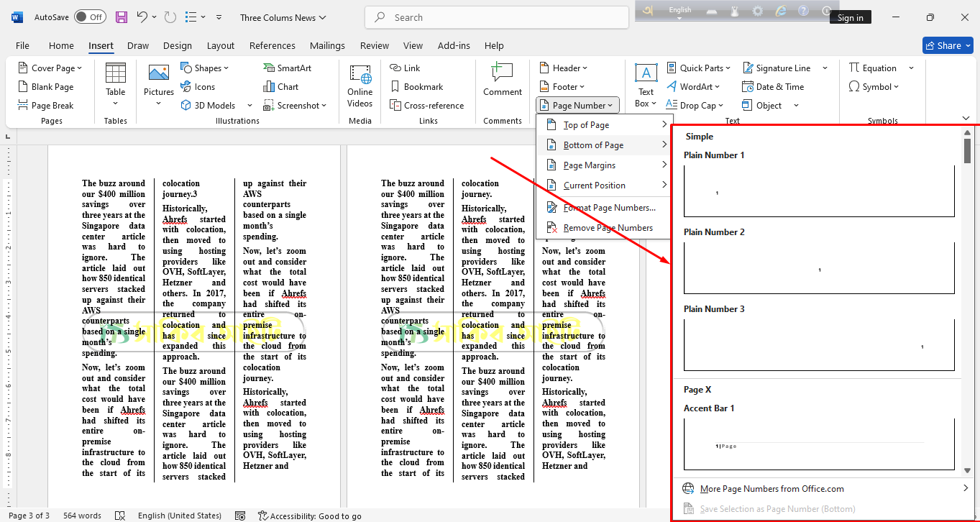
Task: Insert a Chart
Action: [x=280, y=87]
